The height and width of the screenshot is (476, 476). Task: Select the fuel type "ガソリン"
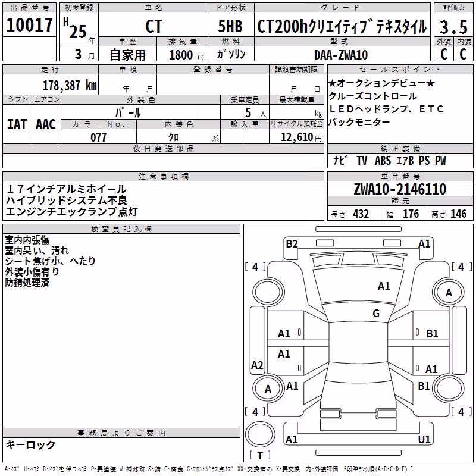231,54
